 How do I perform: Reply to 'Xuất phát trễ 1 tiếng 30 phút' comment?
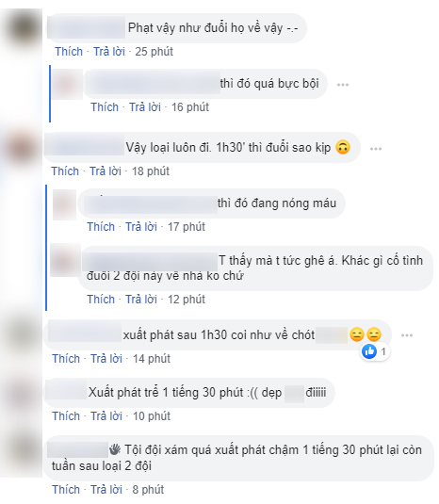tap(106, 416)
